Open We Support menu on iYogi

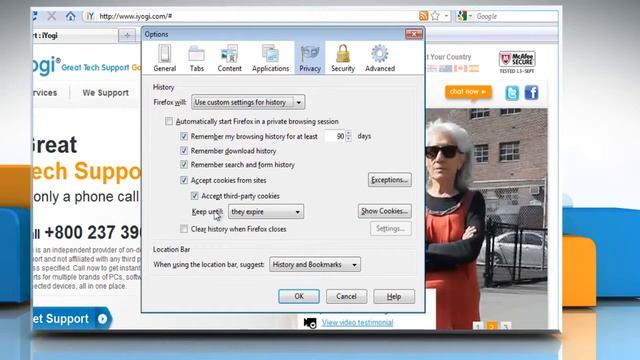point(105,93)
